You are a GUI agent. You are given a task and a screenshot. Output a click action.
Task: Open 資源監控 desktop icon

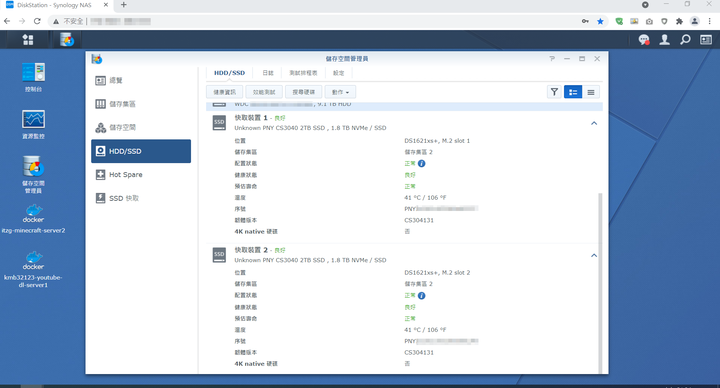pos(34,124)
